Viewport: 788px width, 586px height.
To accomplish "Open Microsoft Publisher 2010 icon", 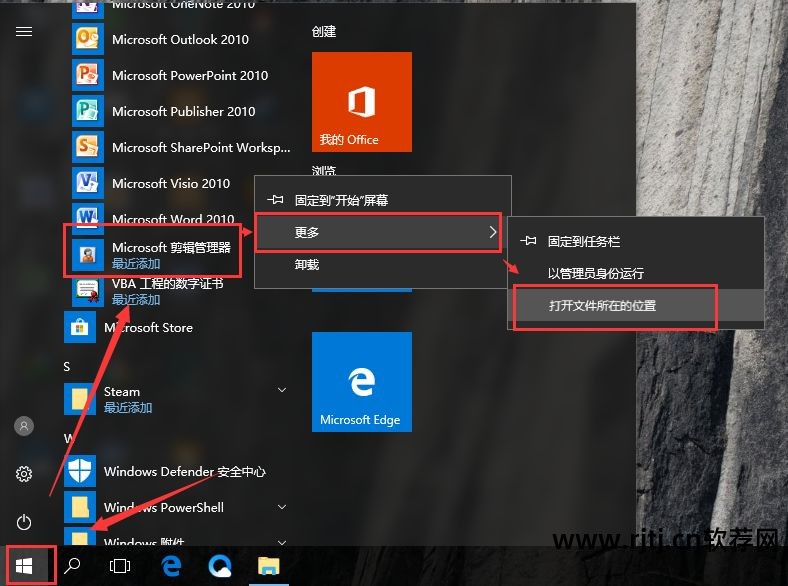I will (87, 111).
